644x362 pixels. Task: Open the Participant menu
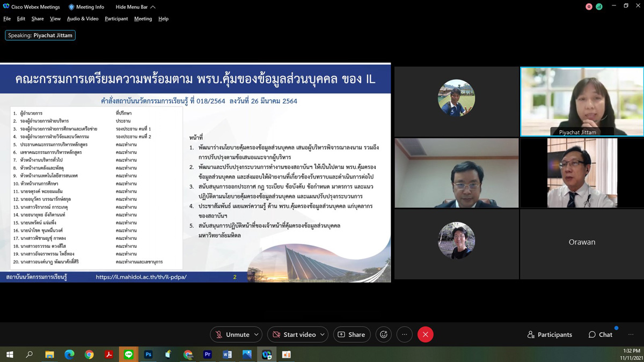[x=116, y=19]
